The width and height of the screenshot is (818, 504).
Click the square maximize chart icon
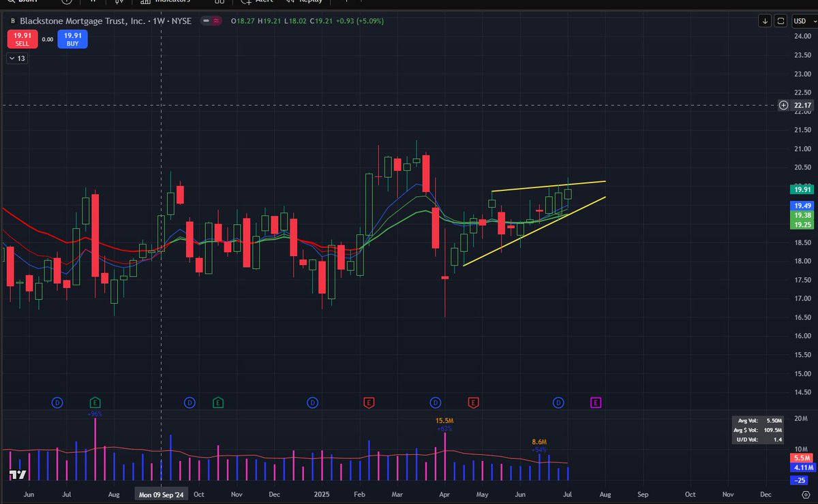[781, 20]
